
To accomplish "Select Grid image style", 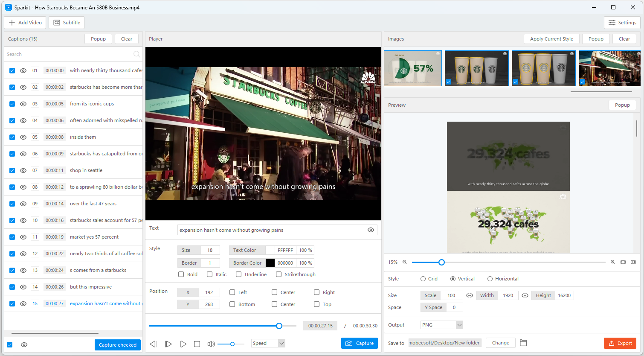I will click(423, 279).
